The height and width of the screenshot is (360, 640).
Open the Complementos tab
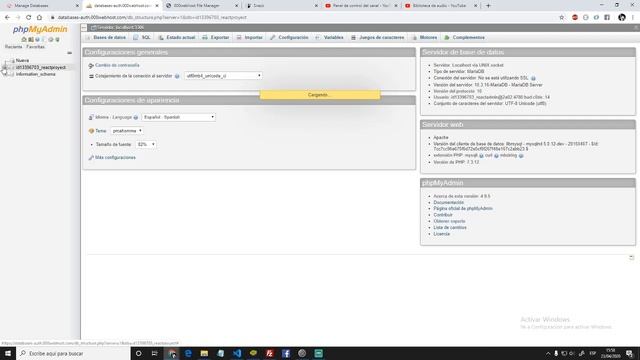(464, 38)
